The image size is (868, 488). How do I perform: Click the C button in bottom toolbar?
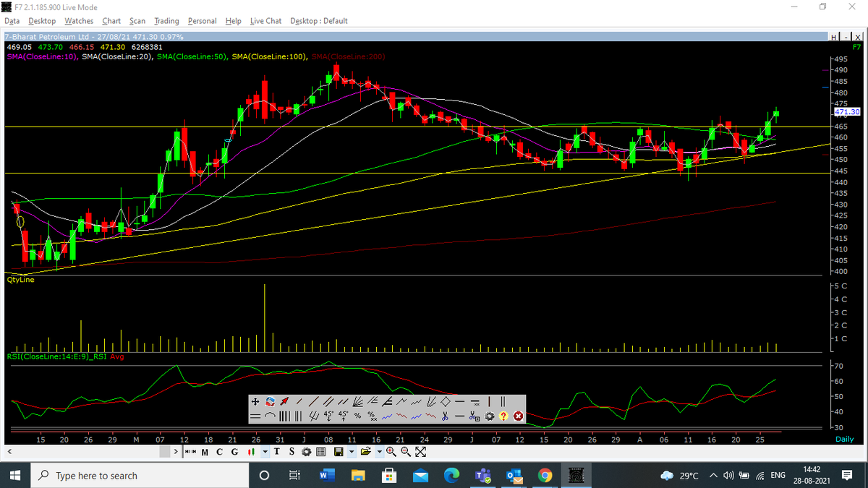click(x=219, y=453)
